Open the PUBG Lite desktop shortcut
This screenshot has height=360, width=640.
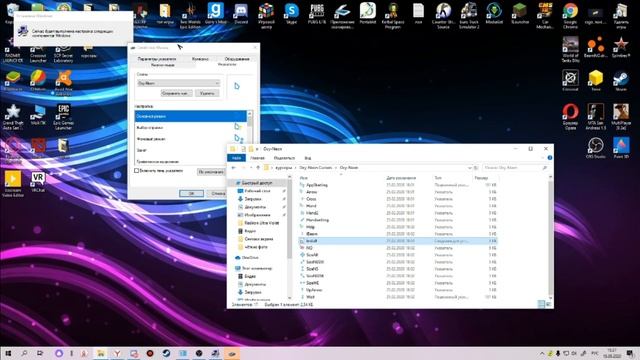[317, 13]
